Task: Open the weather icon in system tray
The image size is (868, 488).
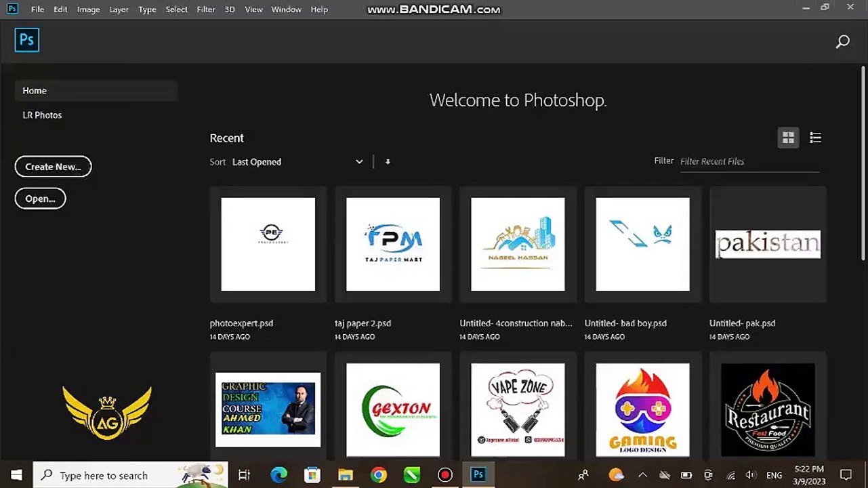Action: 615,475
